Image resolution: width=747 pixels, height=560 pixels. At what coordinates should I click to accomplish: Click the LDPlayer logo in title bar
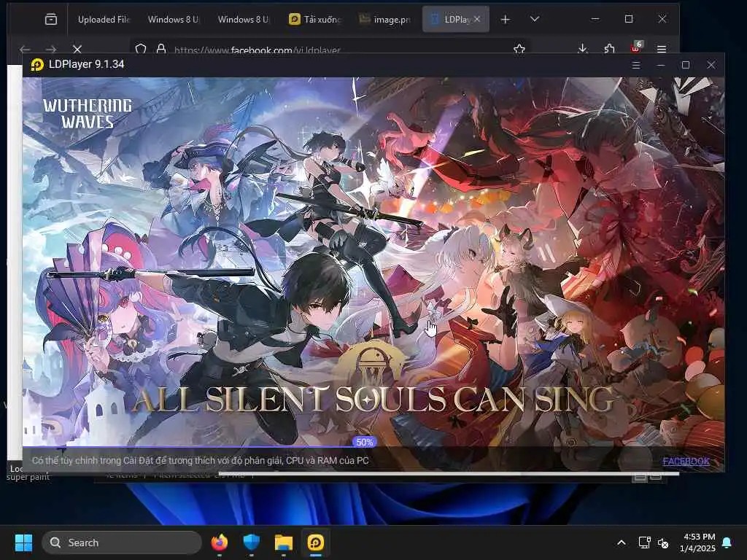[x=37, y=64]
